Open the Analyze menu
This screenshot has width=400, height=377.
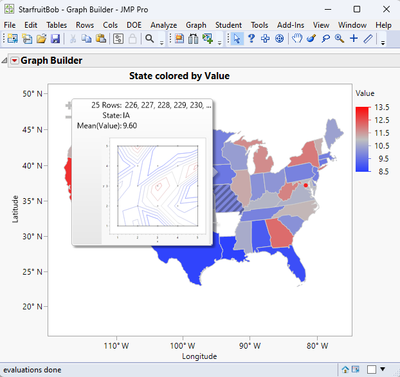(164, 25)
